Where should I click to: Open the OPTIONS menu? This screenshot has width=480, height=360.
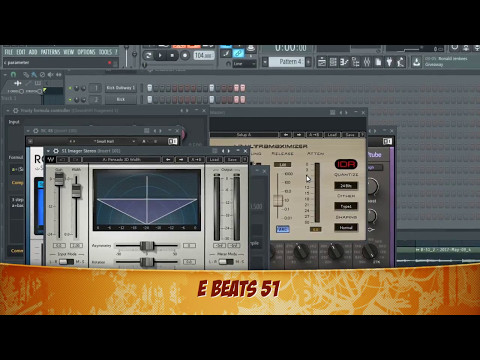tap(86, 52)
